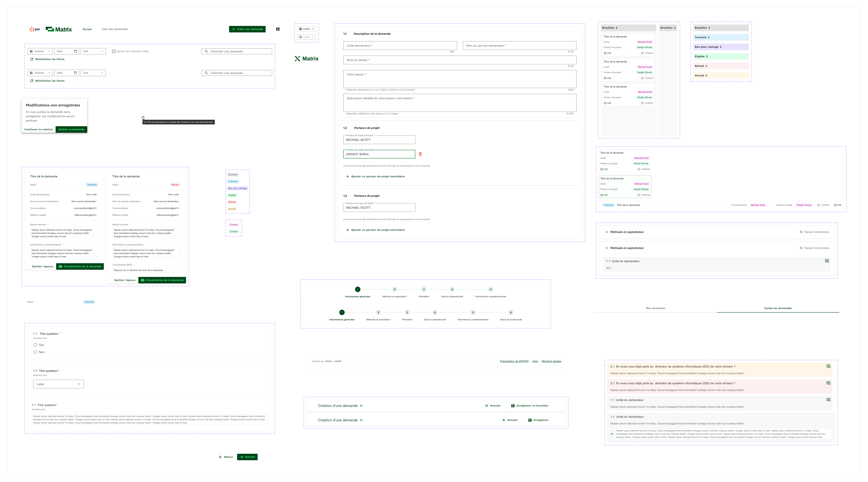868x482 pixels.
Task: Open the second 'Etat' dropdown
Action: click(x=93, y=73)
